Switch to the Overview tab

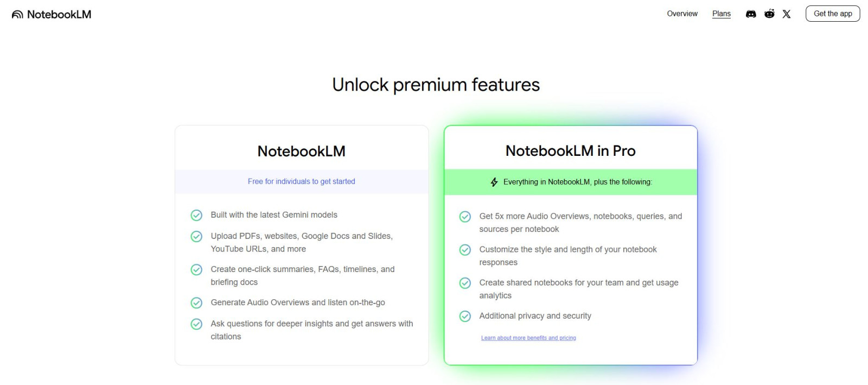[682, 14]
